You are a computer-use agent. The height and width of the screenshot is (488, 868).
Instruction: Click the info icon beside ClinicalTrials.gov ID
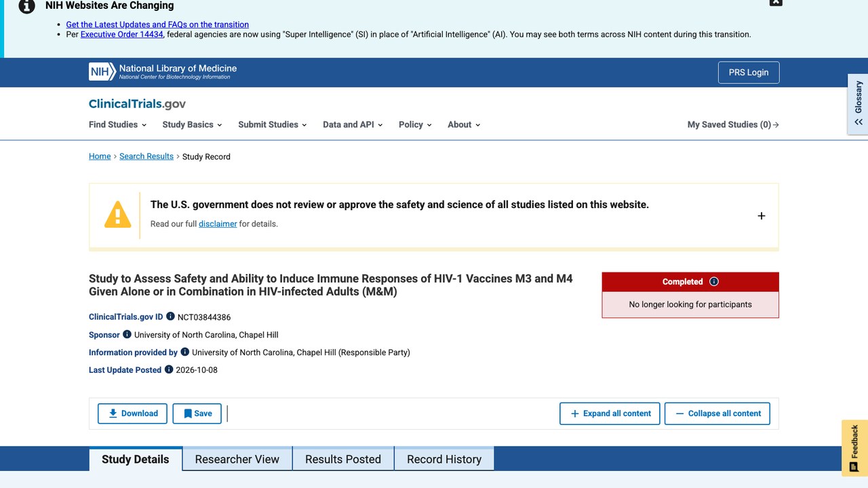coord(170,317)
